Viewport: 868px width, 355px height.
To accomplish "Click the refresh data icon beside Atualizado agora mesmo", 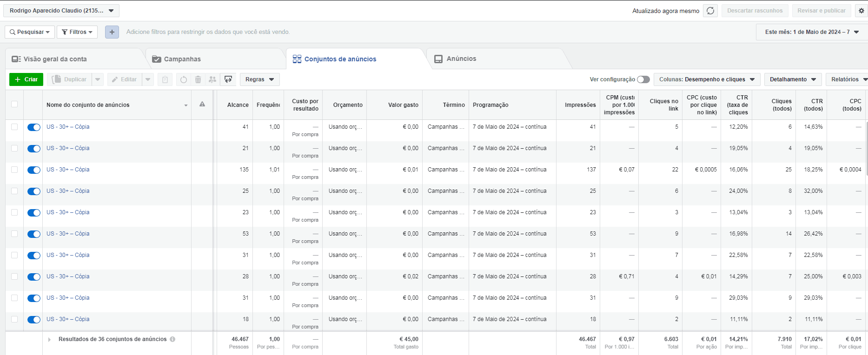I will 710,11.
